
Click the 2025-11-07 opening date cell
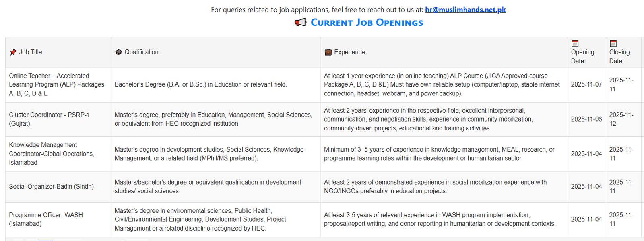pos(586,84)
